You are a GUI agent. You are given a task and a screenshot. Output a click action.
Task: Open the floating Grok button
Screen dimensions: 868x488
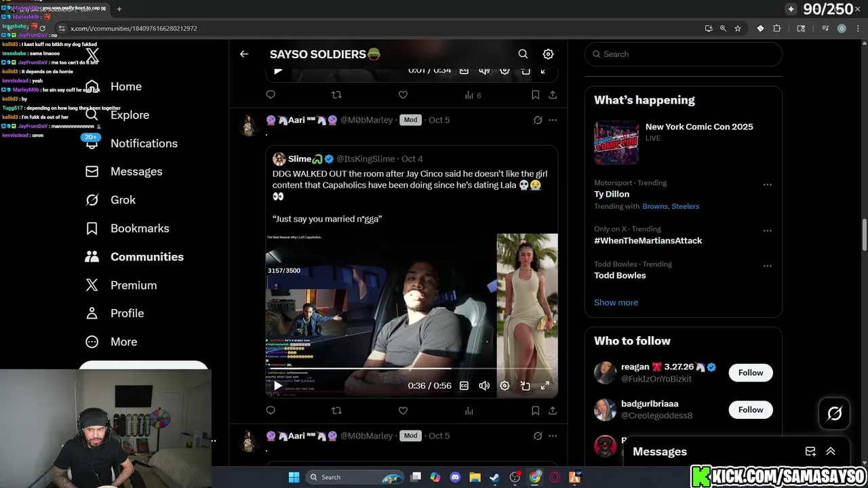click(834, 413)
